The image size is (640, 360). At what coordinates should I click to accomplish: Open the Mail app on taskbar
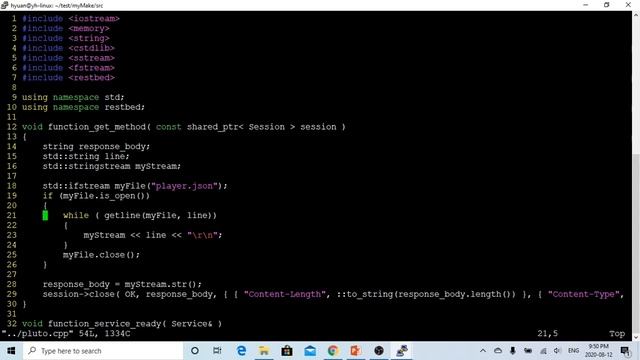[x=310, y=351]
